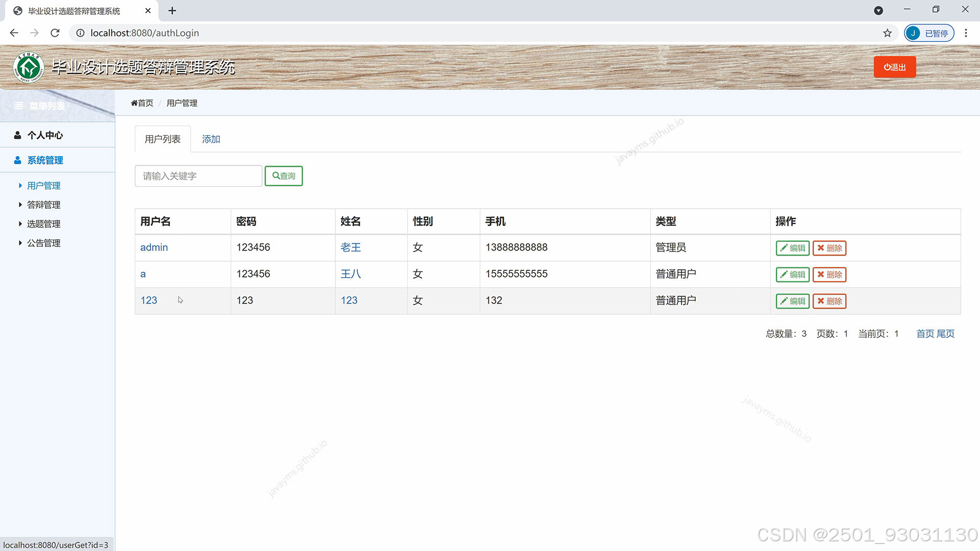Jump to last page via 尾页 link

(945, 334)
